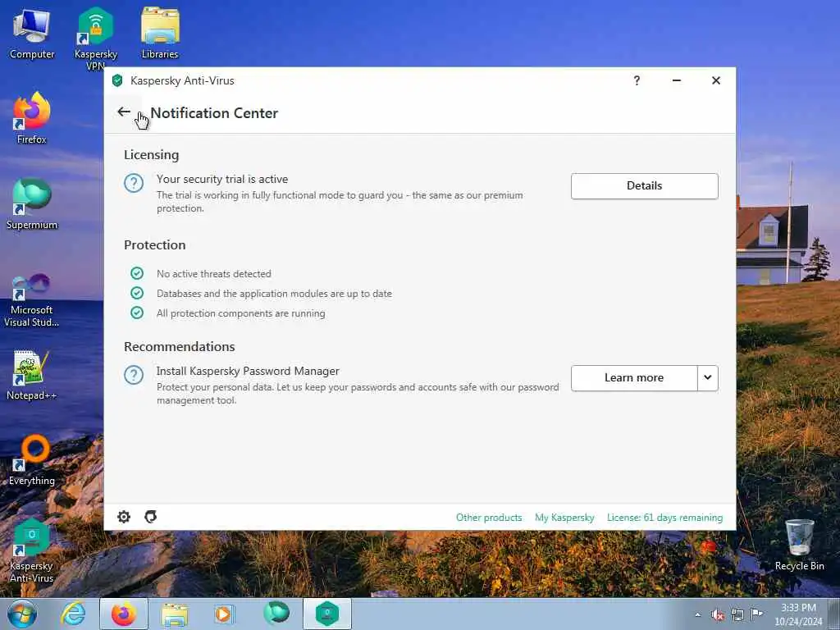Image resolution: width=840 pixels, height=630 pixels.
Task: Switch to Firefox in the taskbar
Action: (124, 614)
